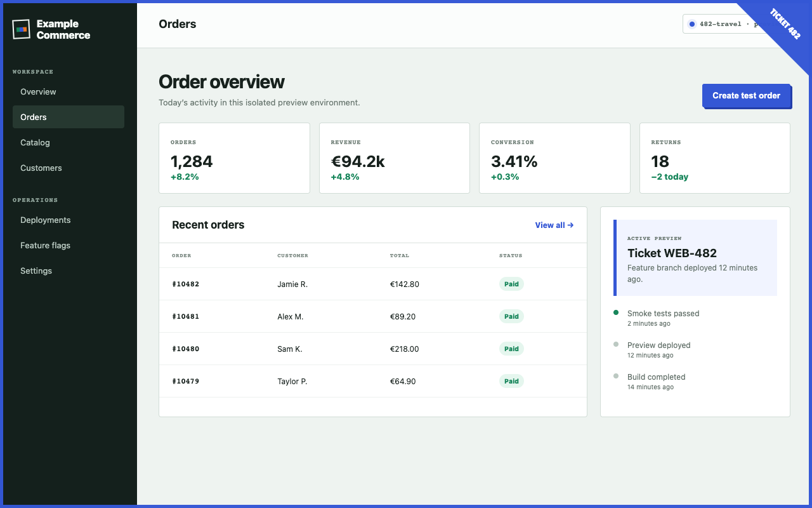Open the Deployments page

[69, 220]
